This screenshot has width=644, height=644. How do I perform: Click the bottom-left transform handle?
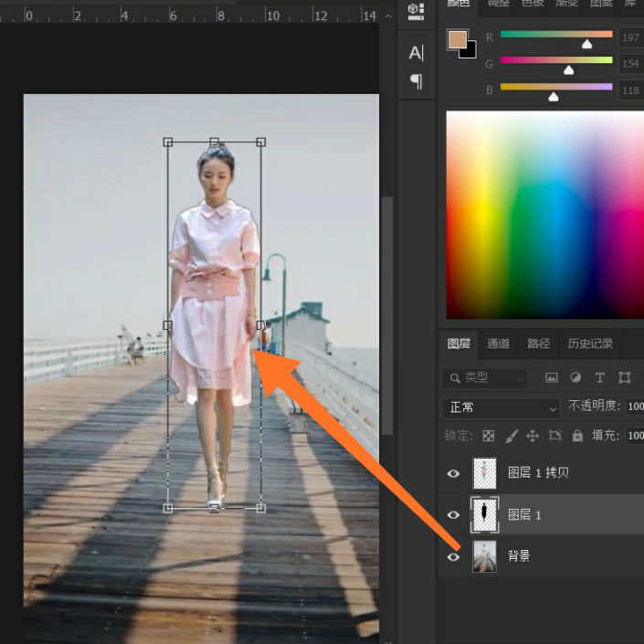pyautogui.click(x=167, y=509)
